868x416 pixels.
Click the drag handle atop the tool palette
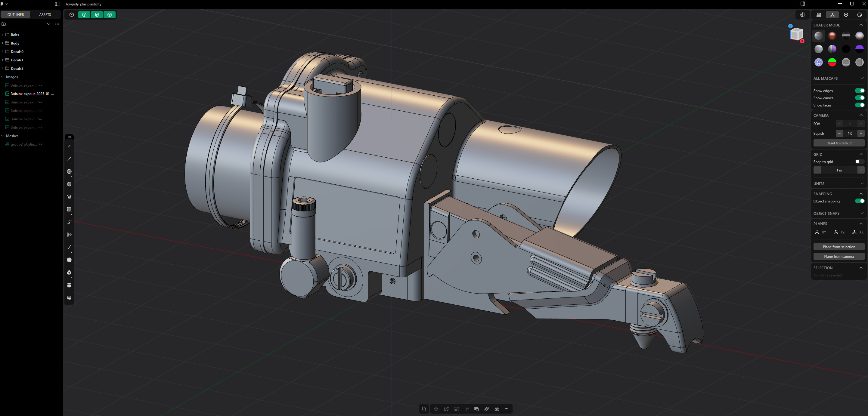pos(69,137)
